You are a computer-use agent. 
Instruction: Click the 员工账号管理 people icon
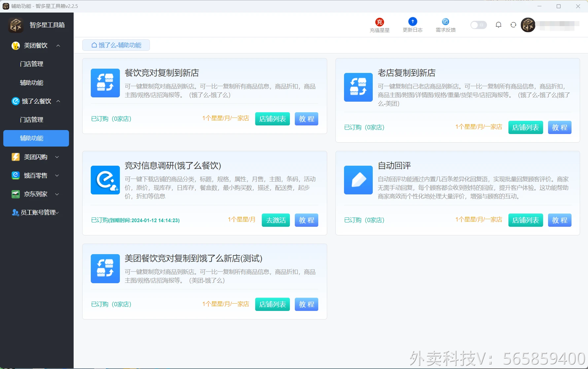click(x=16, y=213)
